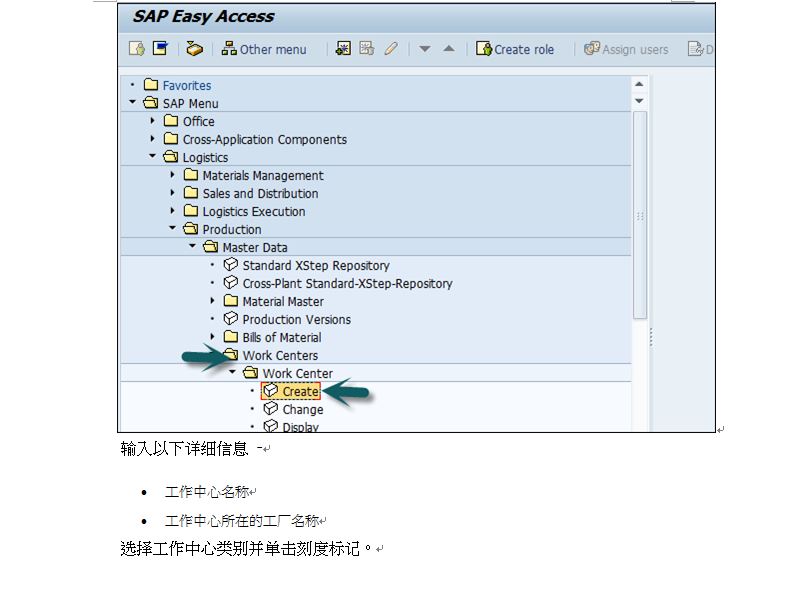Collapse the SAP Menu node
The width and height of the screenshot is (790, 590).
click(133, 102)
